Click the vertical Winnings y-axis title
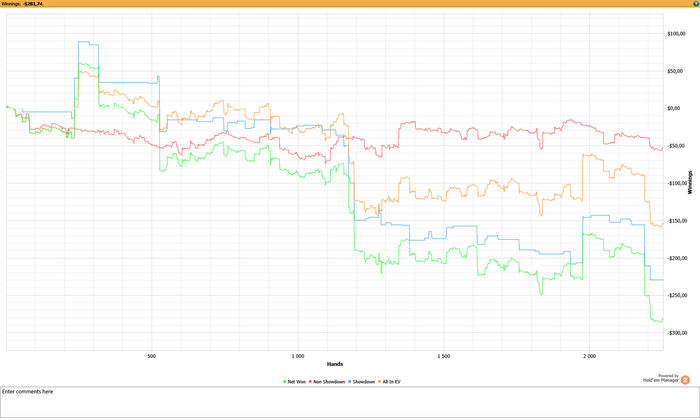The height and width of the screenshot is (418, 700). pos(690,182)
